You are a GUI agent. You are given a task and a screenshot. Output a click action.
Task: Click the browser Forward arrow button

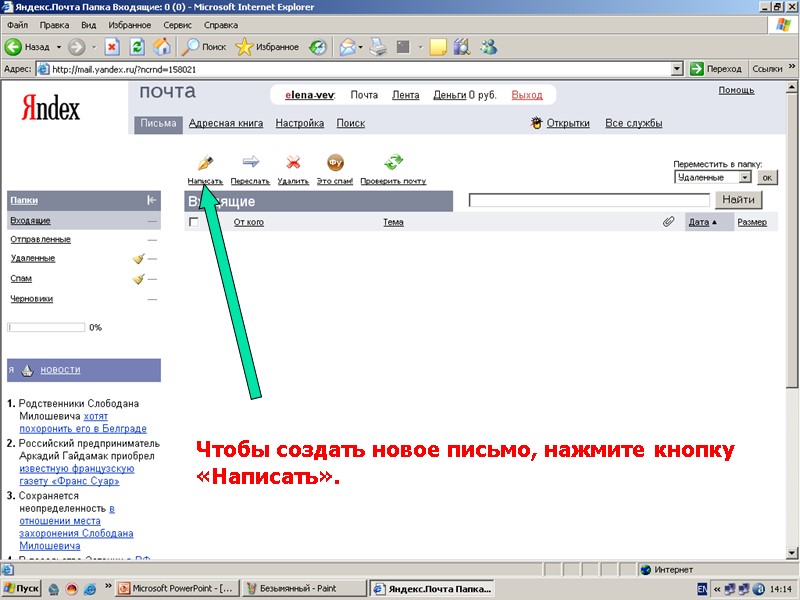click(x=77, y=47)
